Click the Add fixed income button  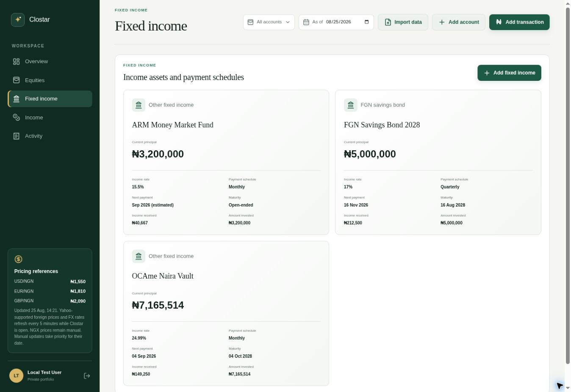(x=509, y=73)
